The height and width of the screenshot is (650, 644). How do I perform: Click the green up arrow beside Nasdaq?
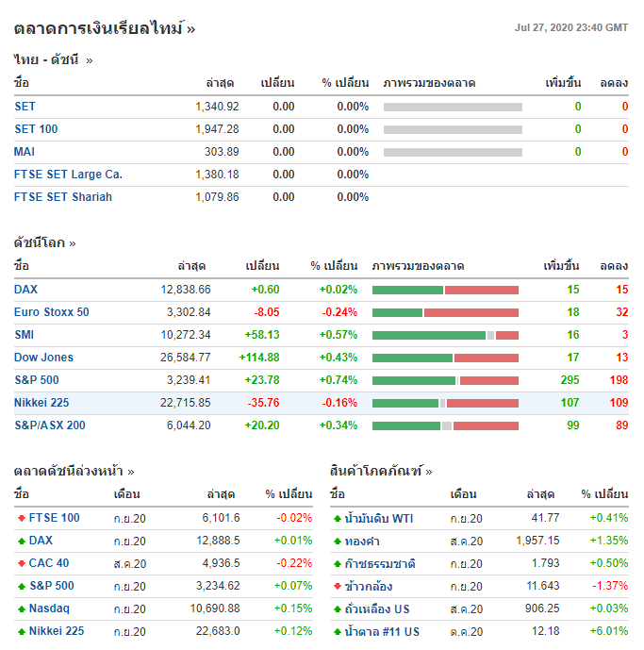point(21,608)
